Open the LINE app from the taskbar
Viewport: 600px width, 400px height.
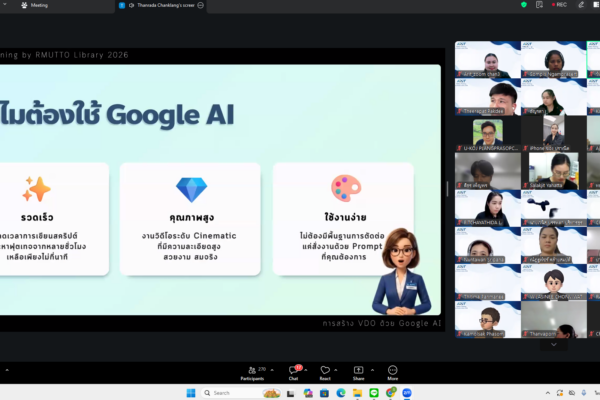coord(374,393)
